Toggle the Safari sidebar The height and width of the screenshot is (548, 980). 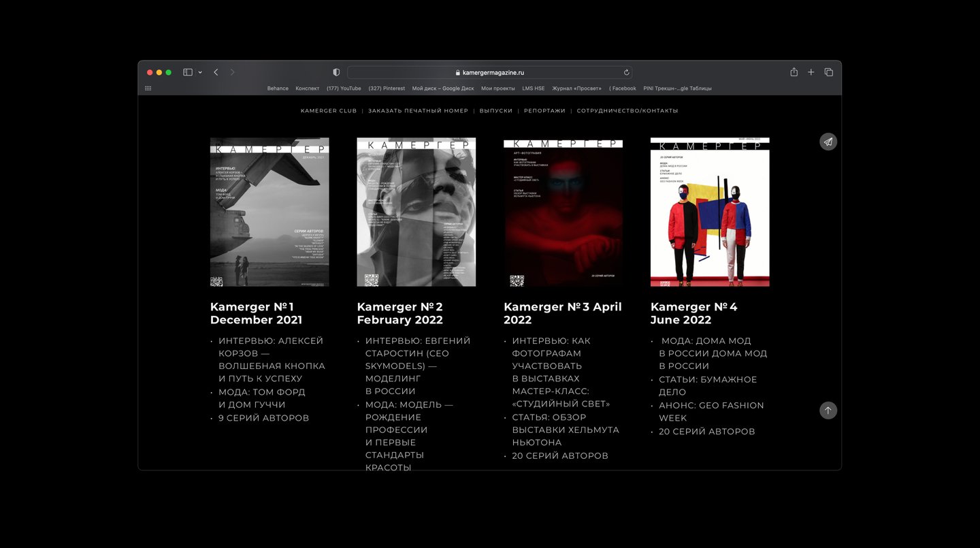coord(188,72)
